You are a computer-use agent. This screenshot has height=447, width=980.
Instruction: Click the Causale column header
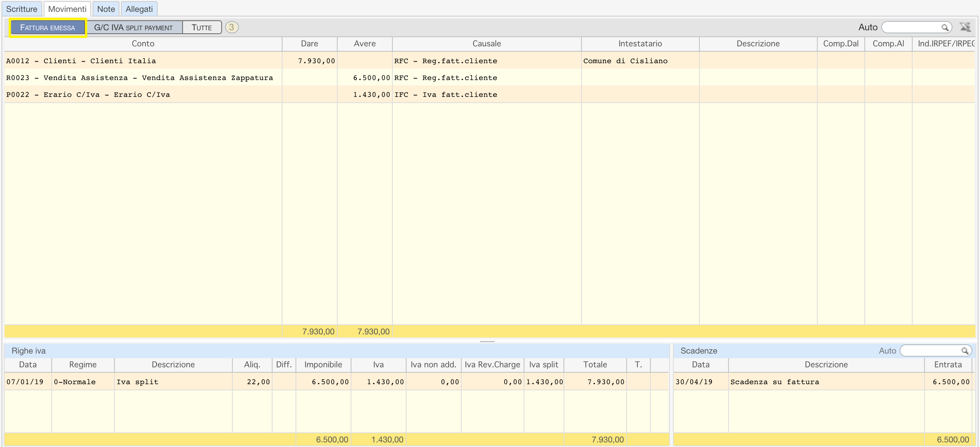coord(487,44)
